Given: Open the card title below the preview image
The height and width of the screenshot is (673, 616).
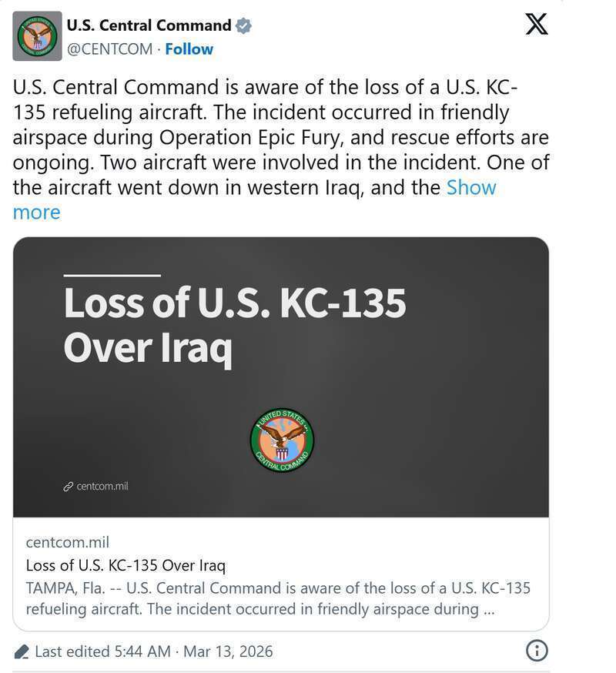Looking at the screenshot, I should 126,566.
